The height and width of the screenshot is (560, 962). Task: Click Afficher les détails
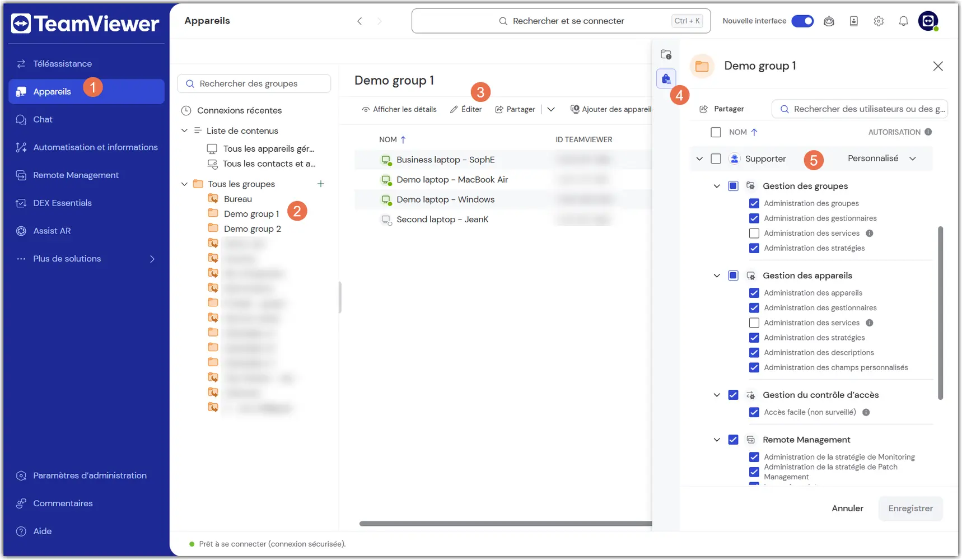(x=399, y=110)
